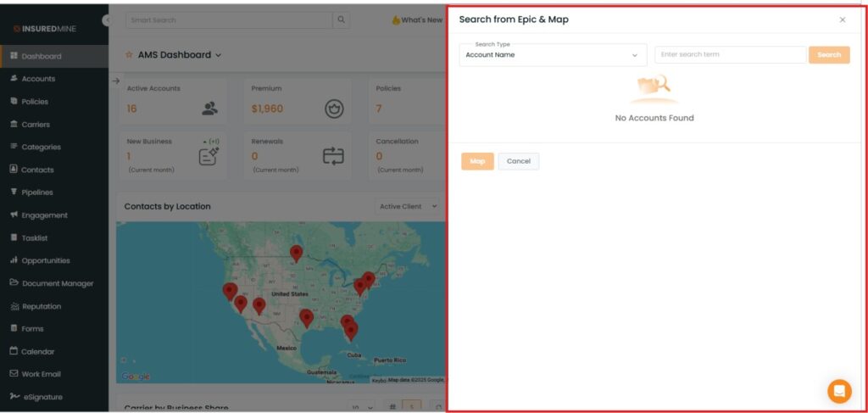Click the Search button

point(829,55)
